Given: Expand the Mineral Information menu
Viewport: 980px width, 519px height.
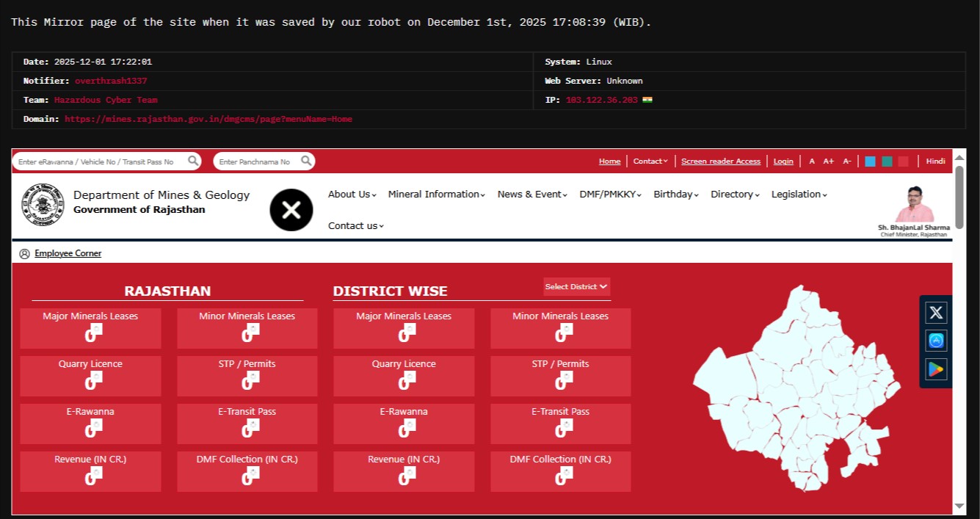Looking at the screenshot, I should tap(436, 195).
